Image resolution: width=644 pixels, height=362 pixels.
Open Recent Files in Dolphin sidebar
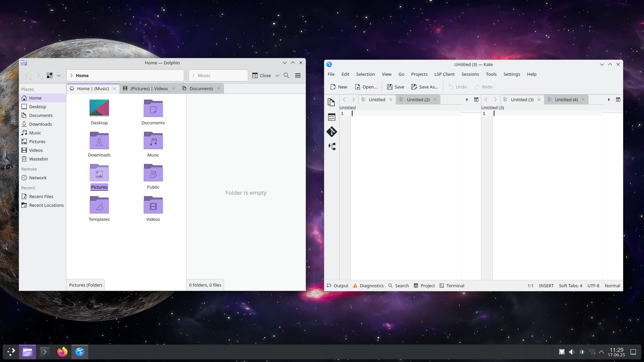pyautogui.click(x=43, y=196)
